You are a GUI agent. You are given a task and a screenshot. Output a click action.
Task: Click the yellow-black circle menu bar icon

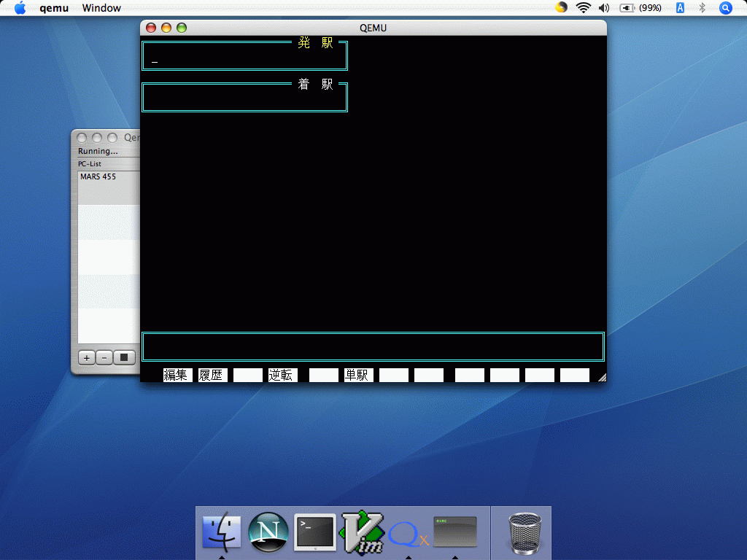tap(561, 7)
